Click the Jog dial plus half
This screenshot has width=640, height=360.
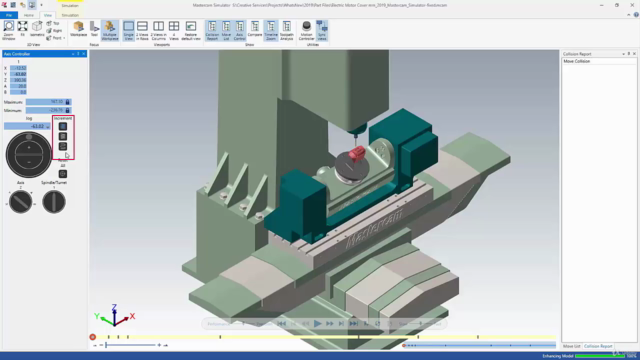[29, 147]
